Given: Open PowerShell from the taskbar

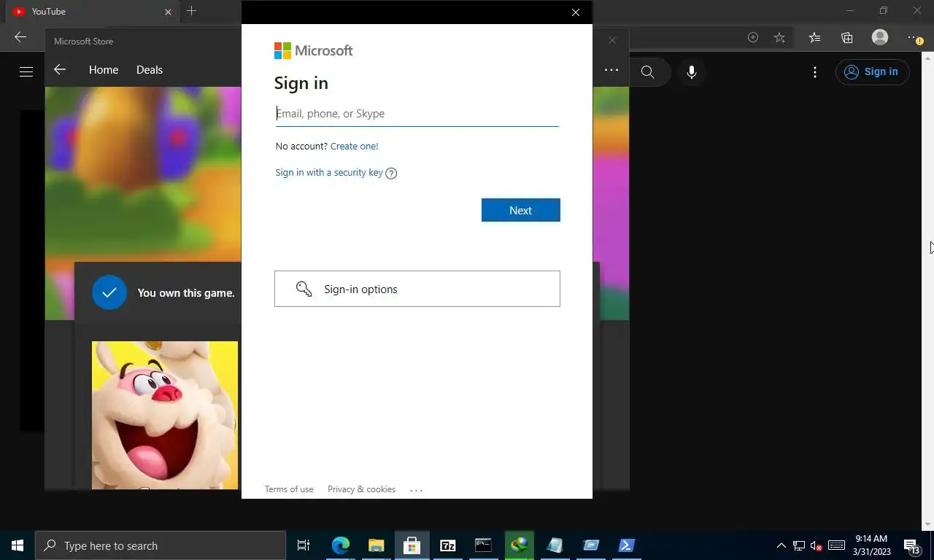Looking at the screenshot, I should (x=626, y=545).
